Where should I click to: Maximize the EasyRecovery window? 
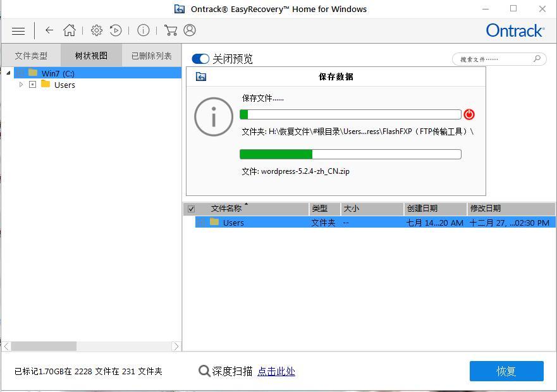pyautogui.click(x=513, y=8)
